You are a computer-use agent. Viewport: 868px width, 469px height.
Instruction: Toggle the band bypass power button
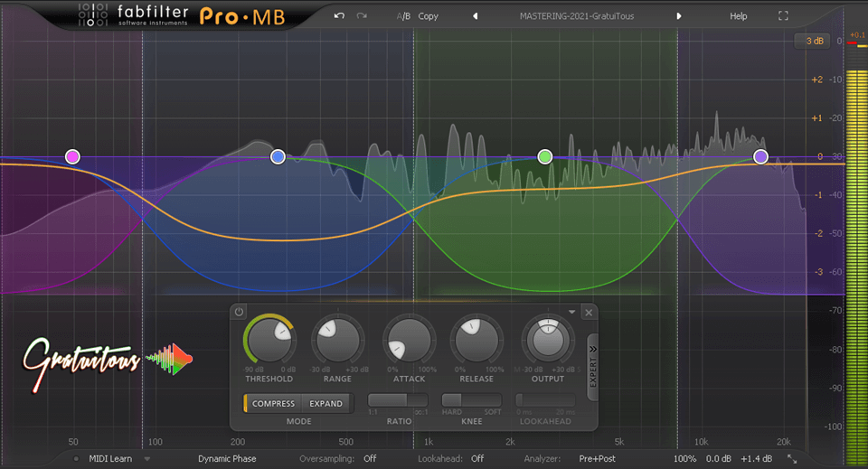[x=239, y=312]
